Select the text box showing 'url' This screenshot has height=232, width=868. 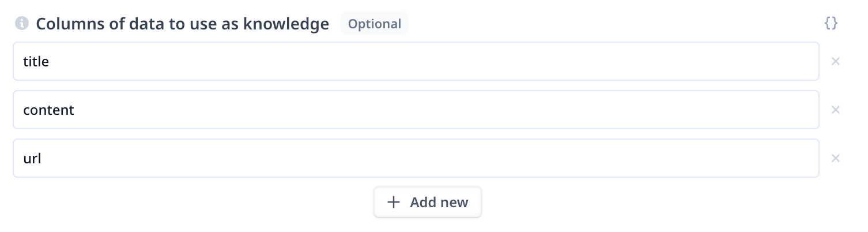[416, 158]
